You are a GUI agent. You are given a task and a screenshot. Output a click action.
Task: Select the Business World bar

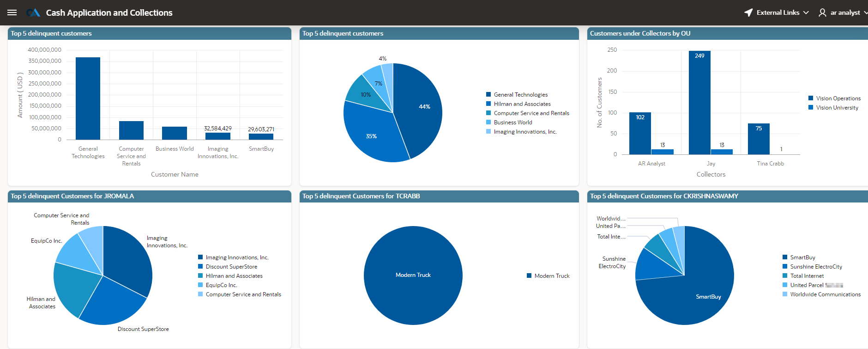tap(175, 133)
